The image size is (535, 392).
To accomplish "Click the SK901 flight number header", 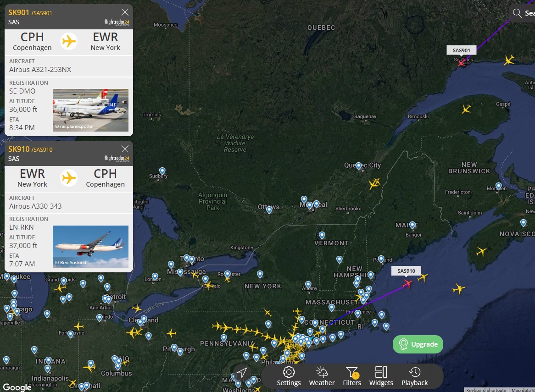I will click(x=19, y=13).
